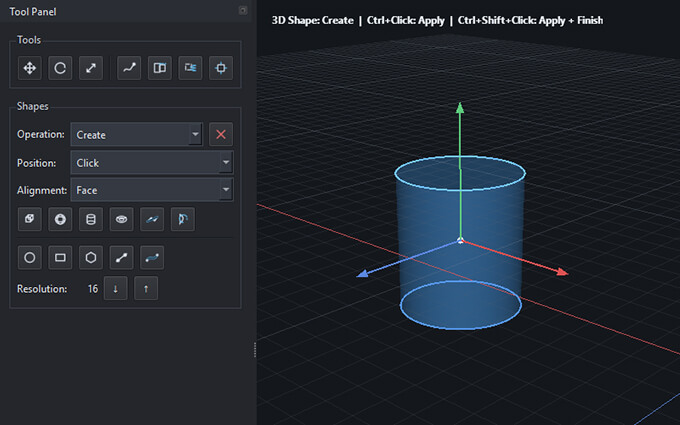The height and width of the screenshot is (425, 680).
Task: Select the circle 2D shape
Action: pyautogui.click(x=30, y=258)
